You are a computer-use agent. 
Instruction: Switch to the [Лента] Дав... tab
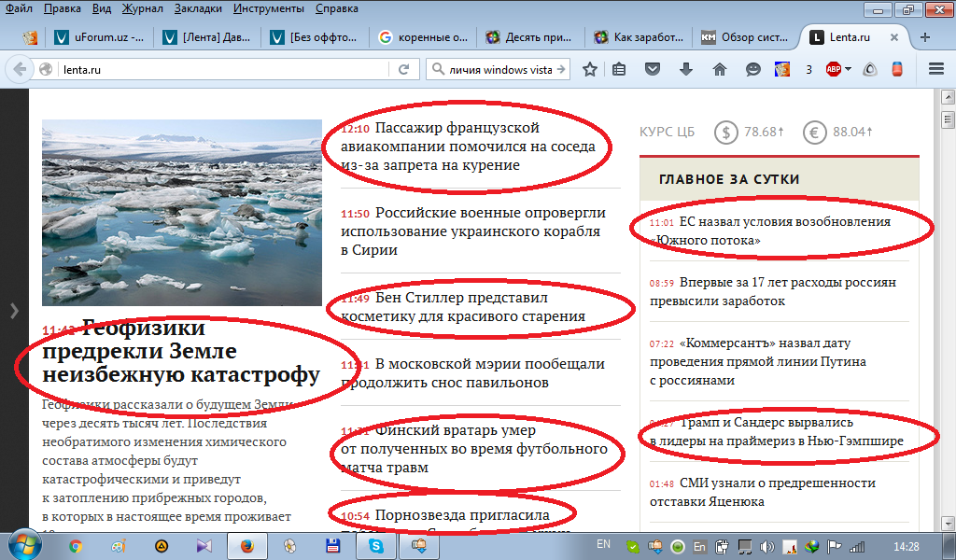pyautogui.click(x=207, y=37)
